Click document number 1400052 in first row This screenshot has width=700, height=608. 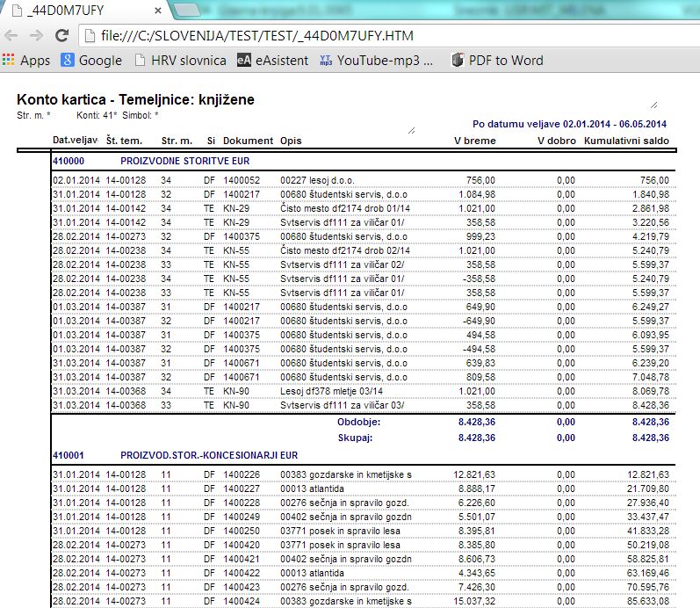pos(242,180)
